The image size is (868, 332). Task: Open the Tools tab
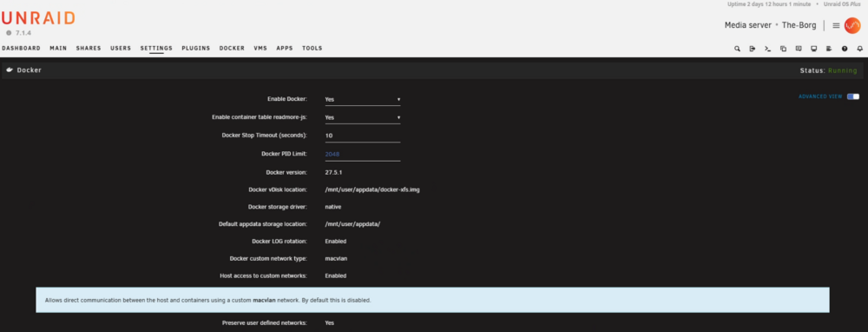click(312, 48)
